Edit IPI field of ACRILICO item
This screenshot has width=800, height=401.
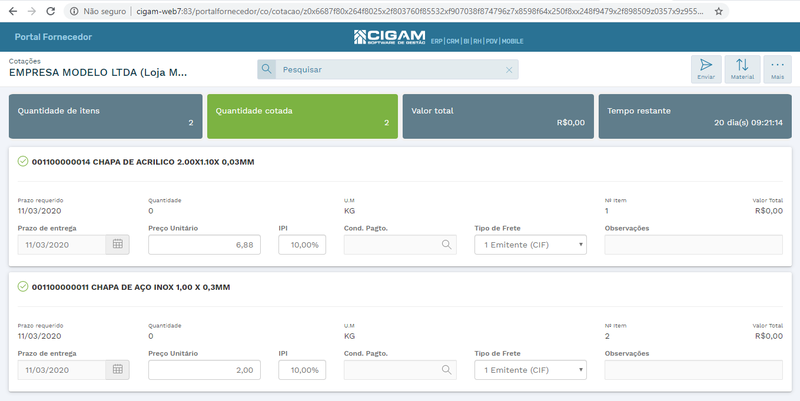click(302, 245)
